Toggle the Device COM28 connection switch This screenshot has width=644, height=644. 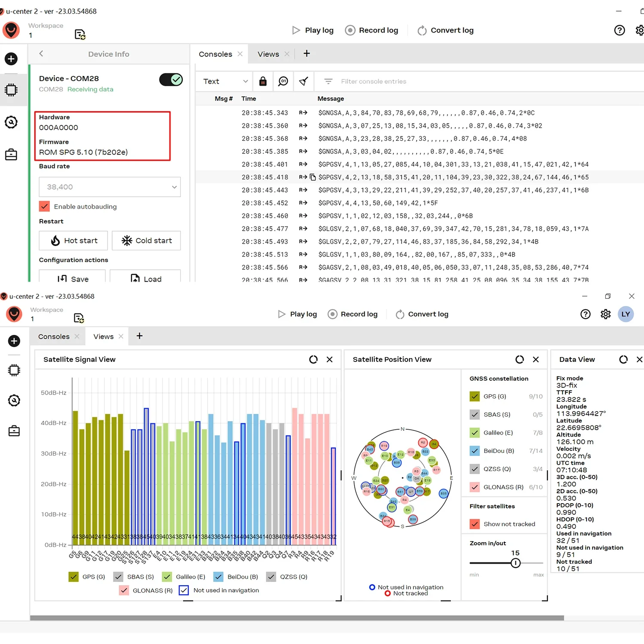click(171, 79)
